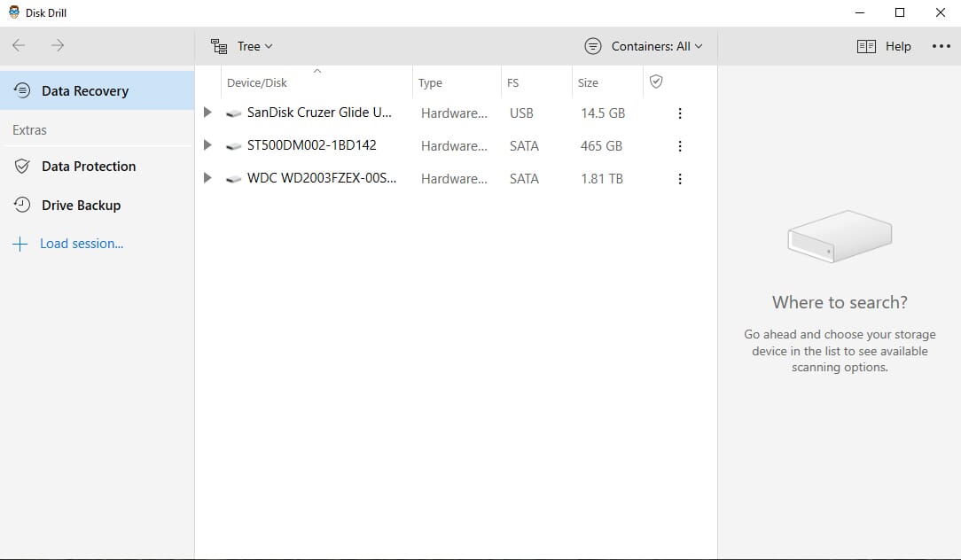Click the SATA cell in WDC WD2003FZEX row
961x560 pixels.
tap(524, 179)
